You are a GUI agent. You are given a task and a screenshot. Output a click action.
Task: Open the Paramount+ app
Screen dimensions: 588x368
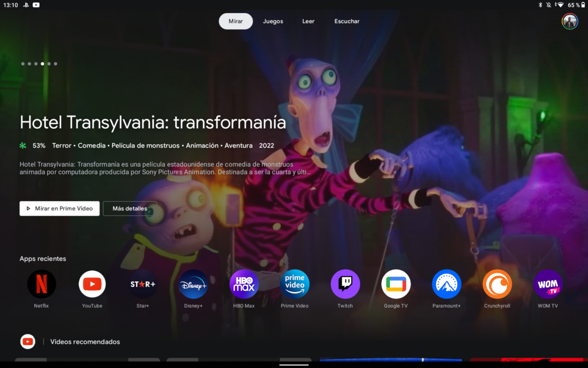pyautogui.click(x=447, y=284)
